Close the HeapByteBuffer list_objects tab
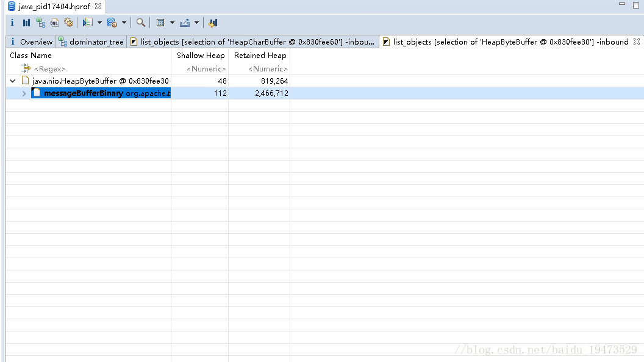 [637, 42]
